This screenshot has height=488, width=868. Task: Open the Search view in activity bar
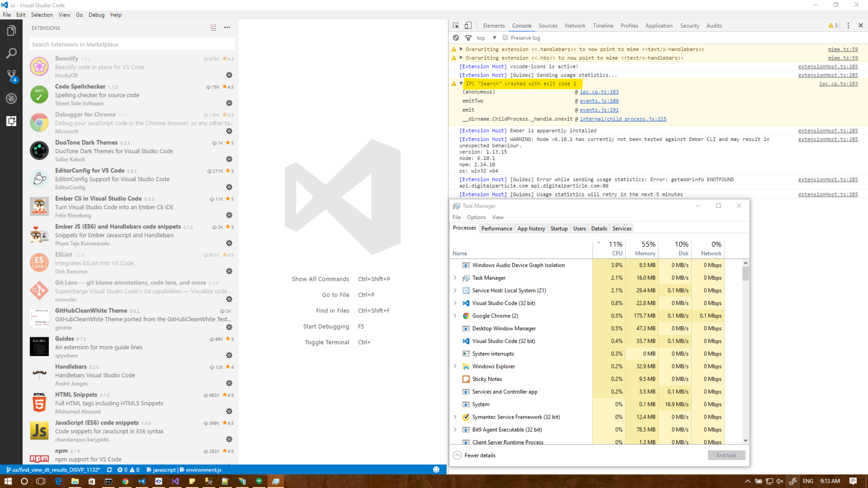11,53
